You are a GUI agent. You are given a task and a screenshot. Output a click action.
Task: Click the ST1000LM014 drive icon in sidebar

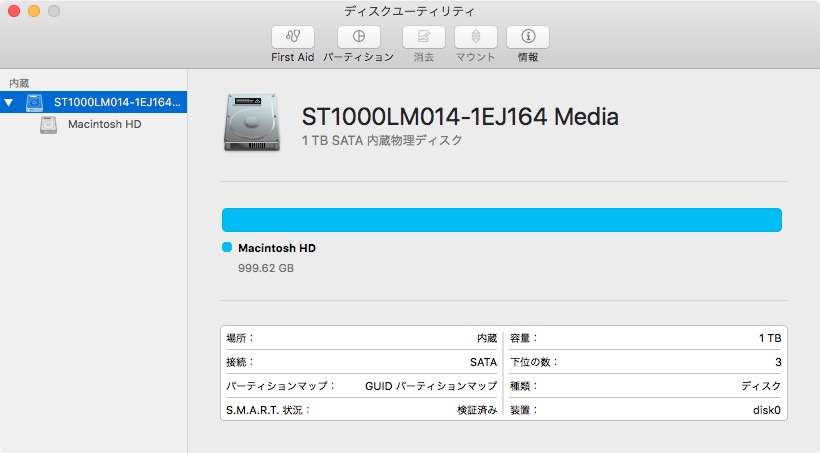[x=35, y=102]
